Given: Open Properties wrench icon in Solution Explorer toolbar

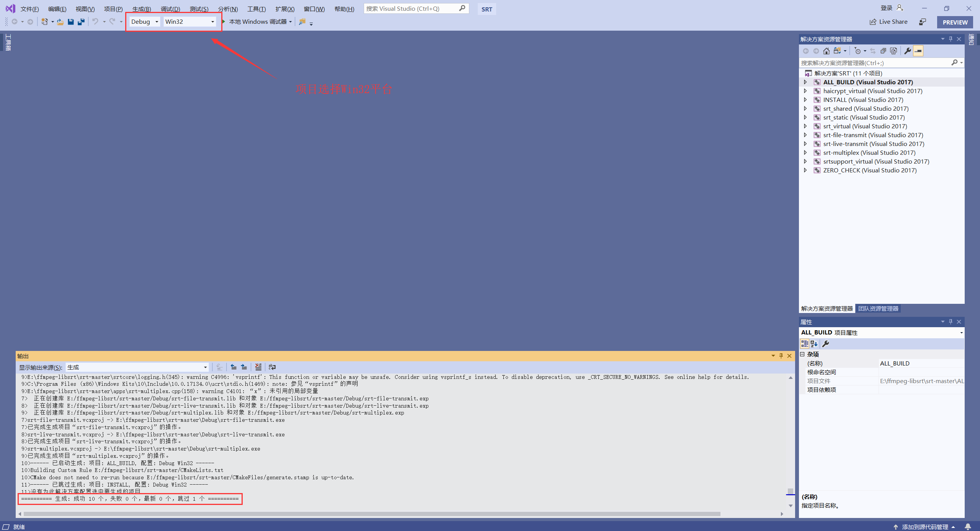Looking at the screenshot, I should coord(906,50).
